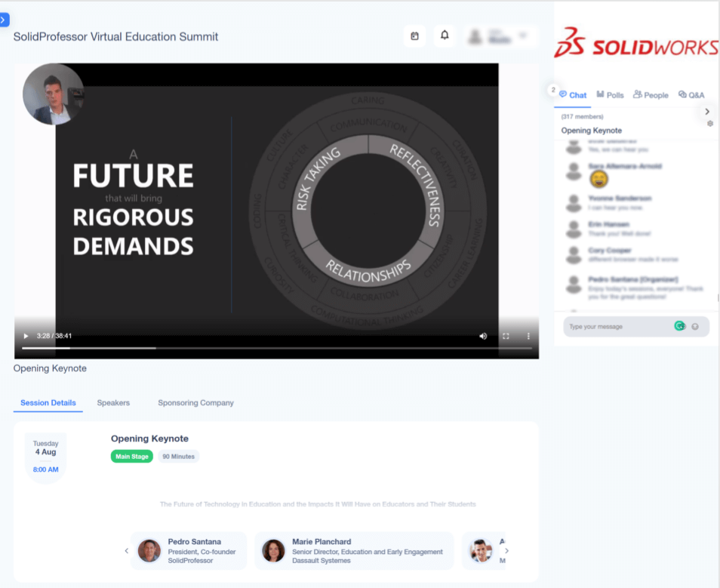Open Pedro Santana speaker card
This screenshot has width=720, height=588.
click(189, 551)
